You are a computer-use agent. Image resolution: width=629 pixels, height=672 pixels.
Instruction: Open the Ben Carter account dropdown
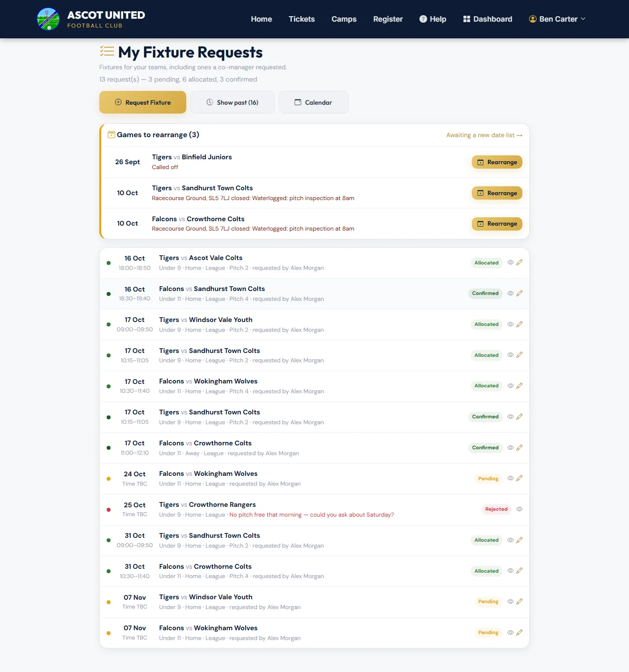[x=557, y=19]
